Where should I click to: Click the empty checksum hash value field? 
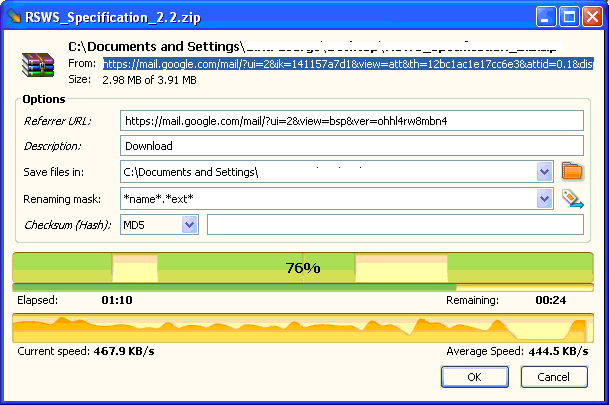pos(394,225)
